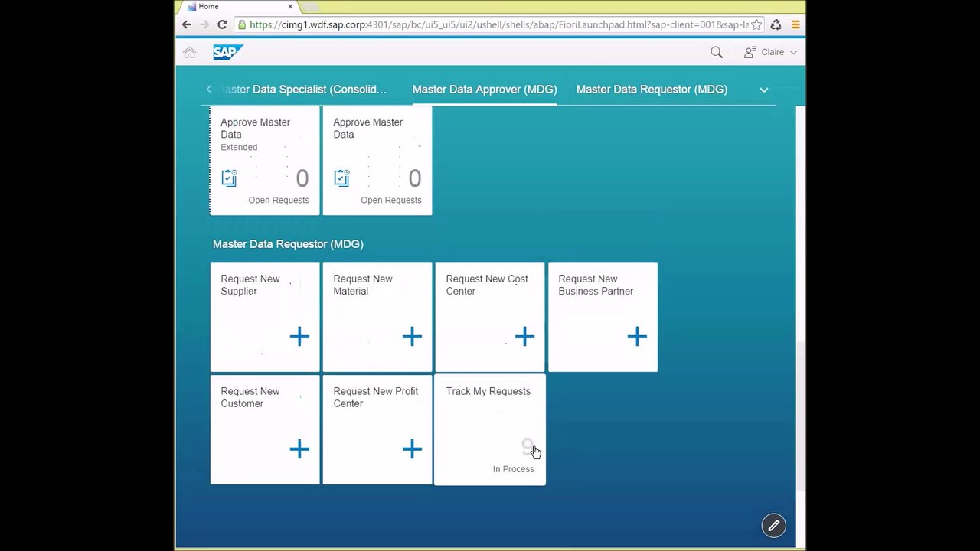Click In Process label on Track My Requests
Screen dimensions: 980x551
pyautogui.click(x=513, y=469)
